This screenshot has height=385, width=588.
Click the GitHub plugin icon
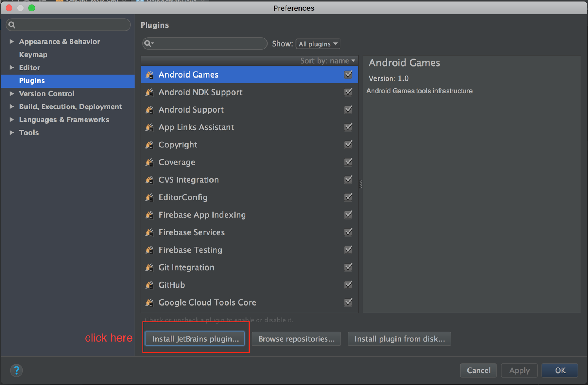click(149, 285)
